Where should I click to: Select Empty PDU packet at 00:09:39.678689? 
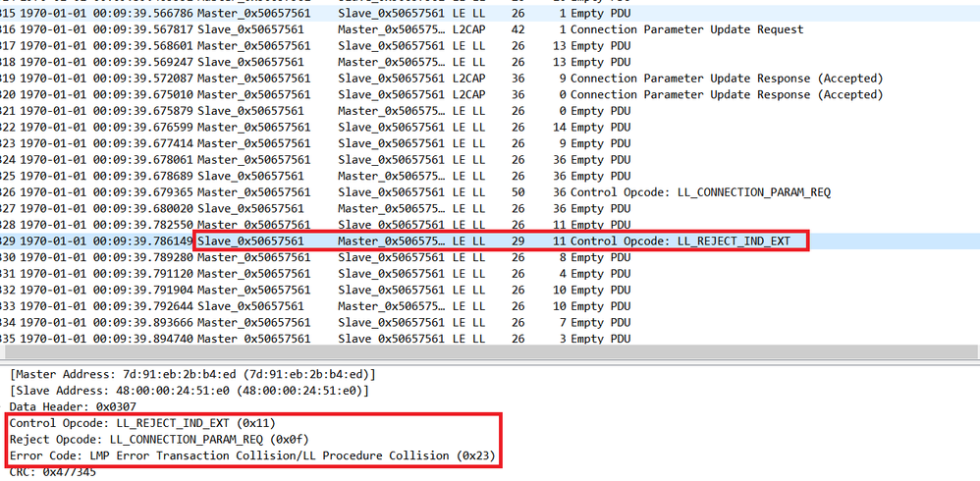(x=490, y=176)
